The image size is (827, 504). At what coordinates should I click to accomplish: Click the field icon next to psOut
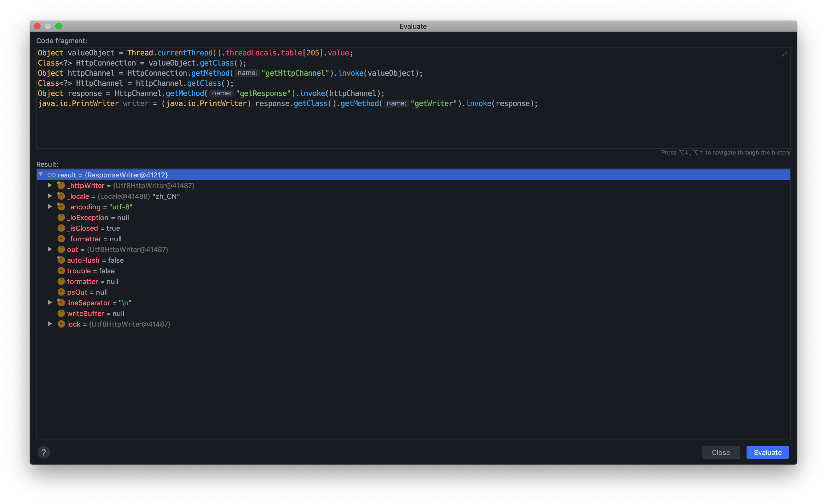click(x=61, y=292)
